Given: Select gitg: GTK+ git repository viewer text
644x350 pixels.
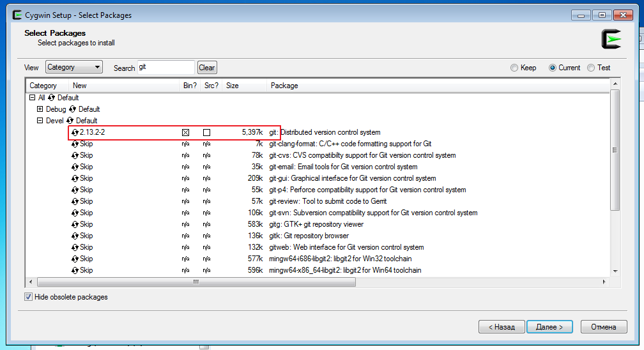Looking at the screenshot, I should coord(316,224).
